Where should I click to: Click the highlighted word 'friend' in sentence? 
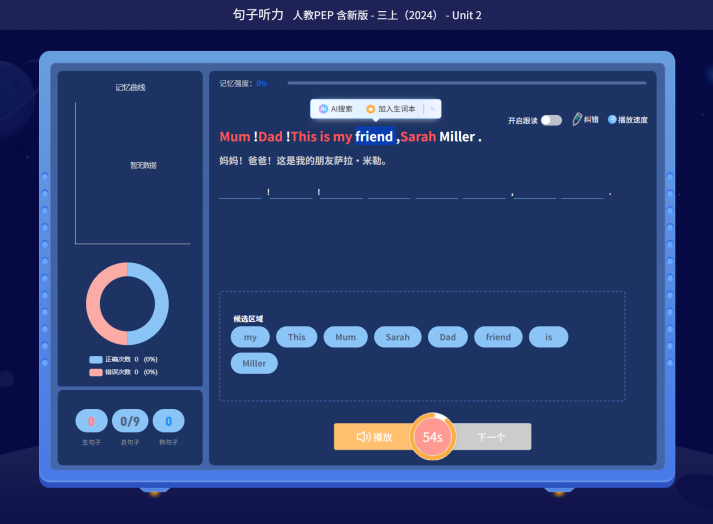pyautogui.click(x=374, y=137)
